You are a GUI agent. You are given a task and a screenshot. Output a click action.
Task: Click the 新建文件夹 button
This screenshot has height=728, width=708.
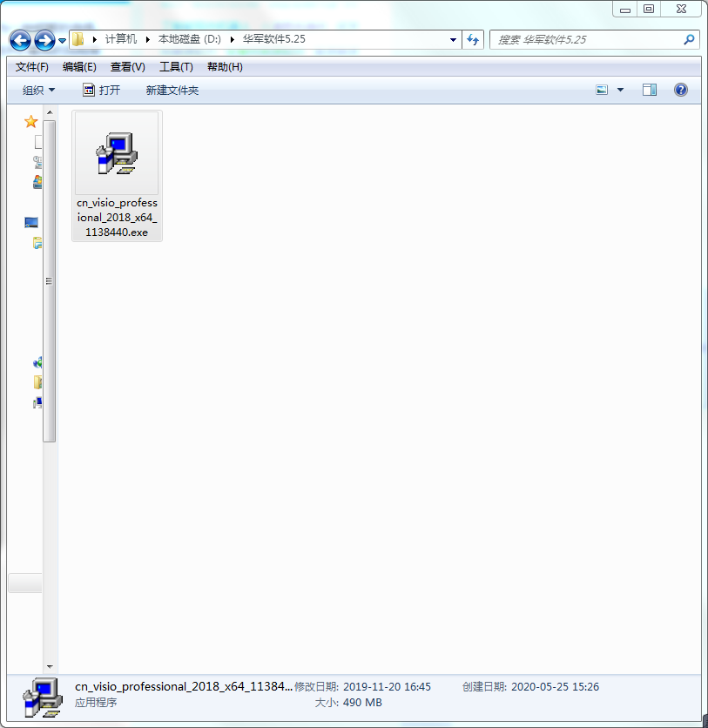pos(172,89)
